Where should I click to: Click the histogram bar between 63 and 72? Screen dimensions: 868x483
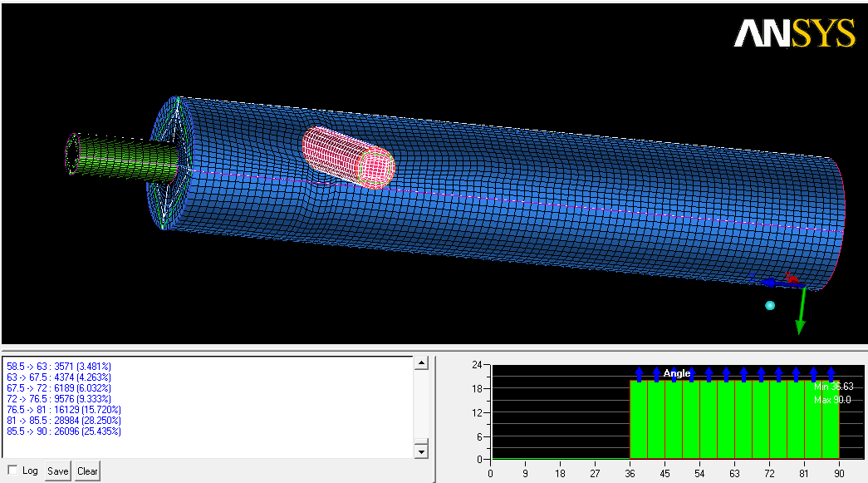click(752, 420)
